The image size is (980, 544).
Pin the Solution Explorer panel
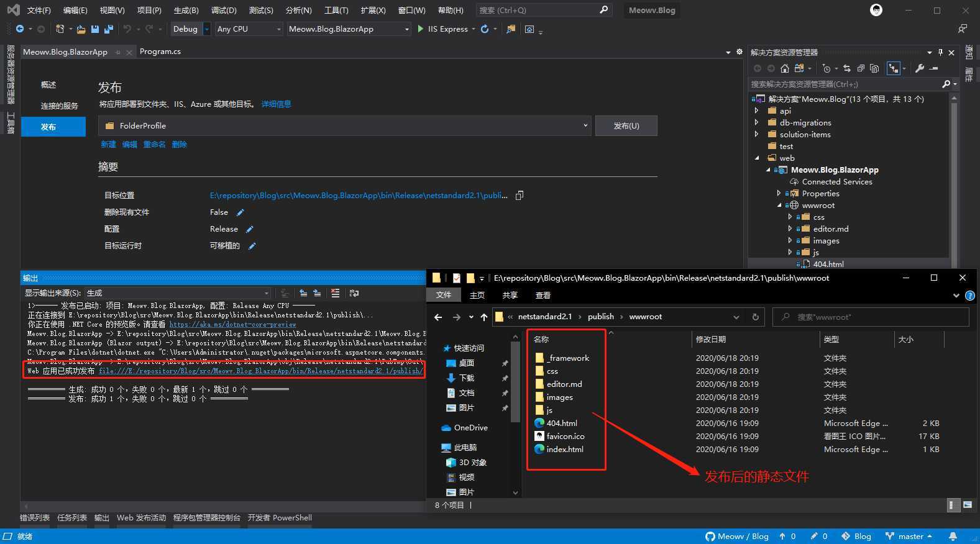[x=940, y=53]
